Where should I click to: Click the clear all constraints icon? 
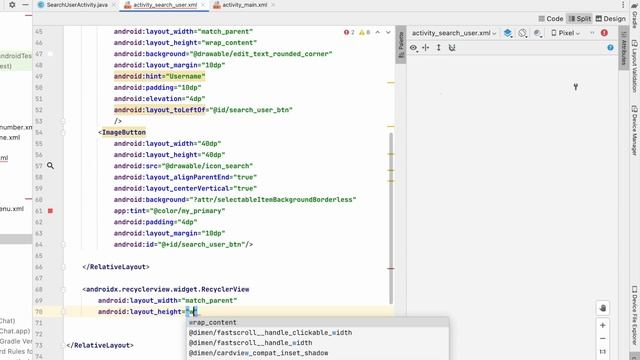pyautogui.click(x=452, y=48)
